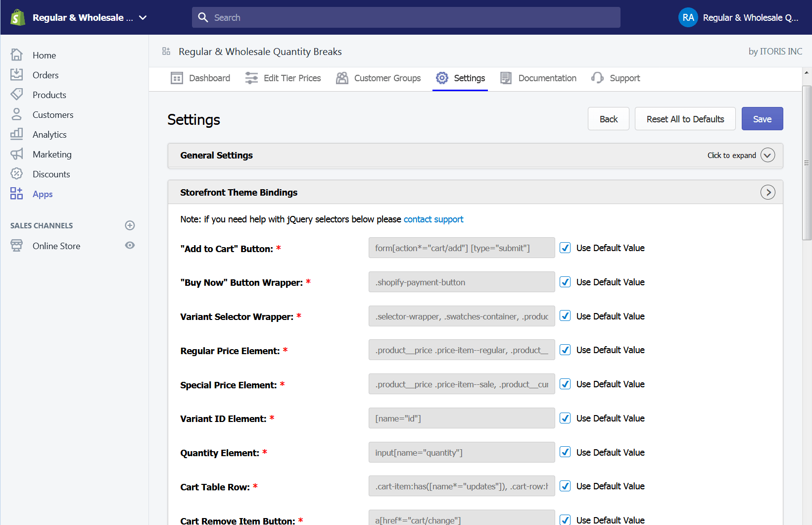Viewport: 812px width, 525px height.
Task: View Online Store via eye icon
Action: [130, 245]
